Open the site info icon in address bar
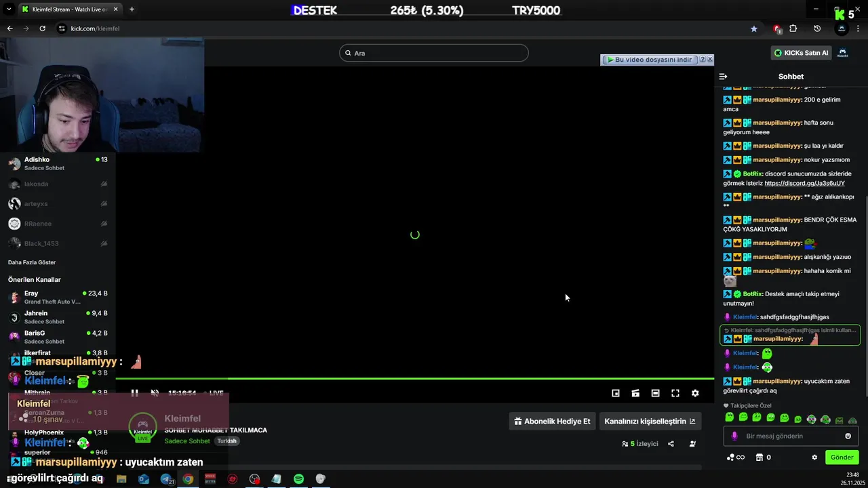The height and width of the screenshot is (488, 868). click(x=62, y=28)
